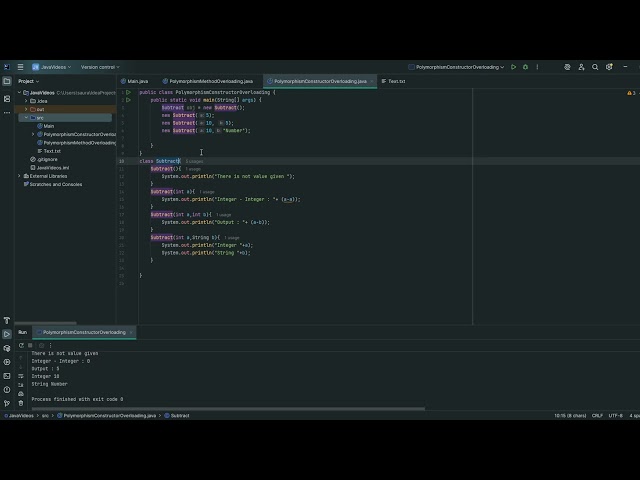Viewport: 640px width, 480px height.
Task: Toggle scroll to end in console
Action: pyautogui.click(x=21, y=385)
